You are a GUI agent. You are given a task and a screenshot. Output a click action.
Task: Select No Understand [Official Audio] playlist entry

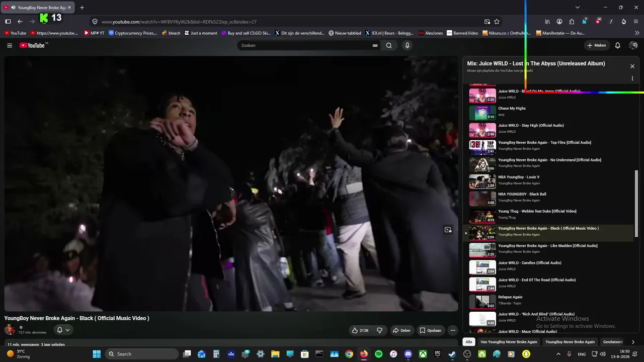pos(548,164)
